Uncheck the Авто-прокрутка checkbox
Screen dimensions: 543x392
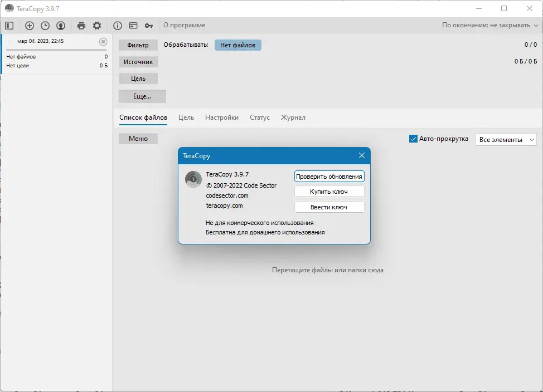pos(413,139)
